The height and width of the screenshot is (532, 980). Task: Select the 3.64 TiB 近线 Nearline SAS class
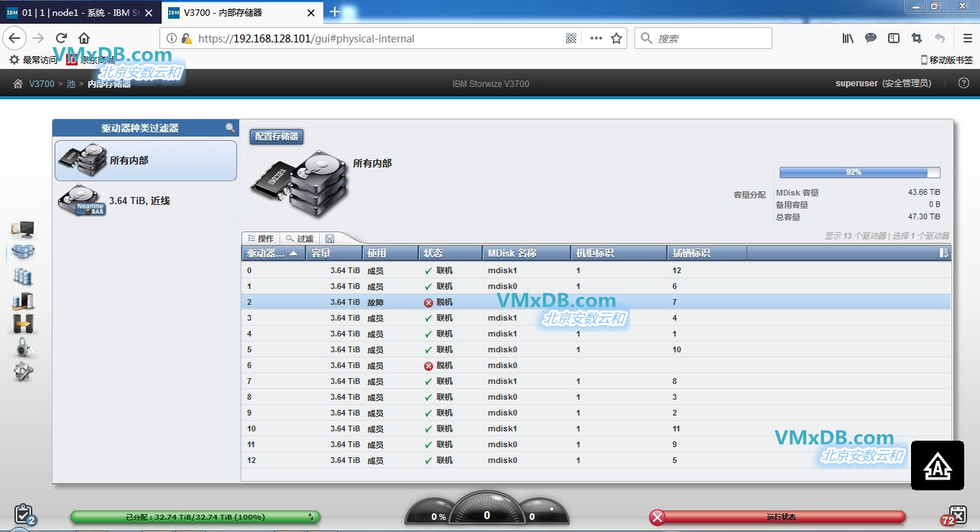click(146, 201)
